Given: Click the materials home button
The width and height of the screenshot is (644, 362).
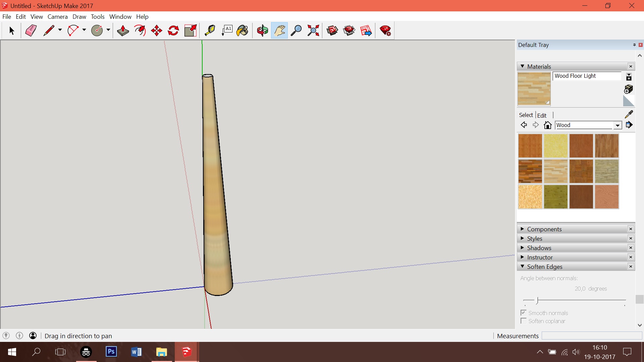Looking at the screenshot, I should pos(548,125).
